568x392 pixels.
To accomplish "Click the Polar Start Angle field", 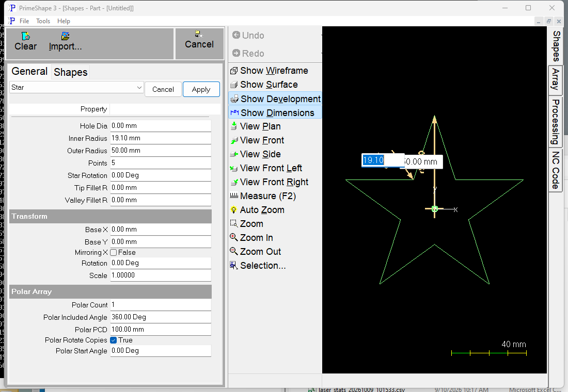I will tap(161, 351).
